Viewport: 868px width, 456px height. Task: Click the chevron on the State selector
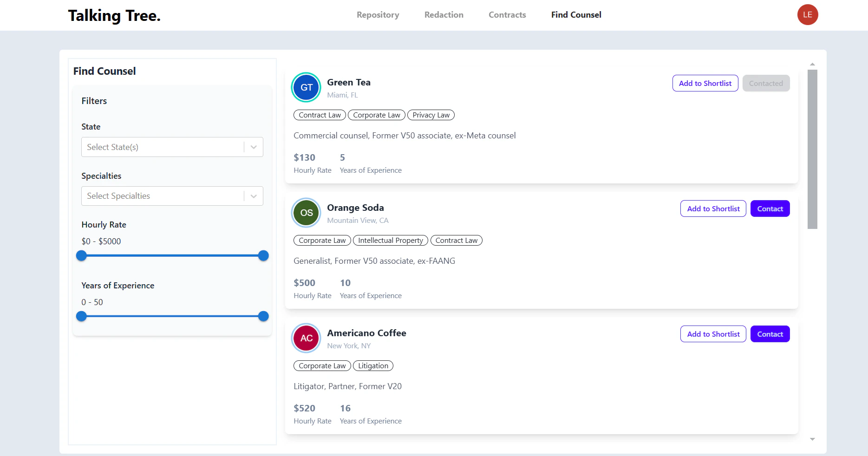tap(254, 147)
